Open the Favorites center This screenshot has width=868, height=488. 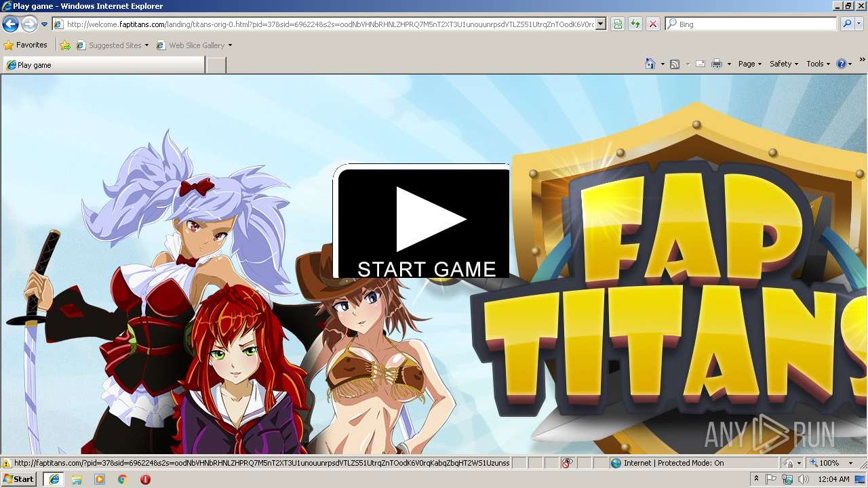26,45
